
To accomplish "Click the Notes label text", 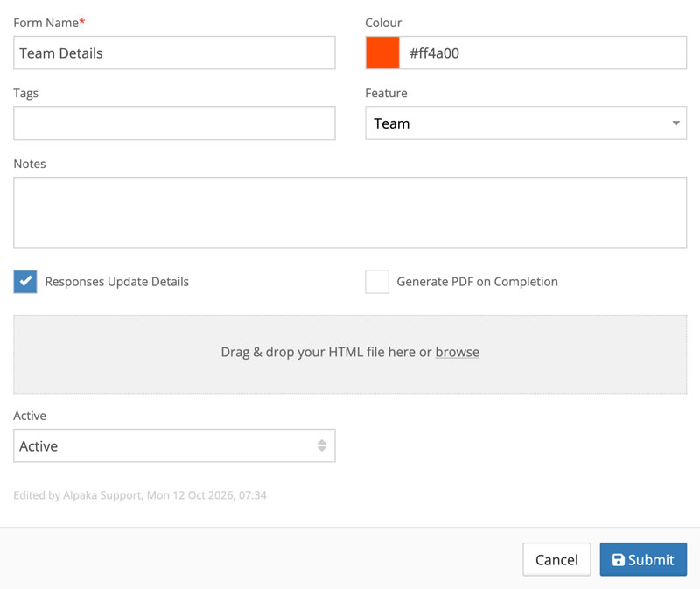I will [30, 164].
